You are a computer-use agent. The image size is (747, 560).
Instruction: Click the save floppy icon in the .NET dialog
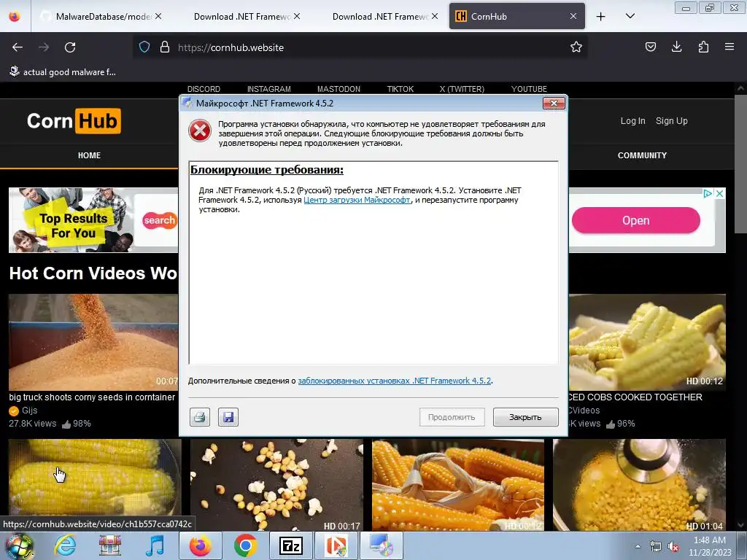[228, 417]
